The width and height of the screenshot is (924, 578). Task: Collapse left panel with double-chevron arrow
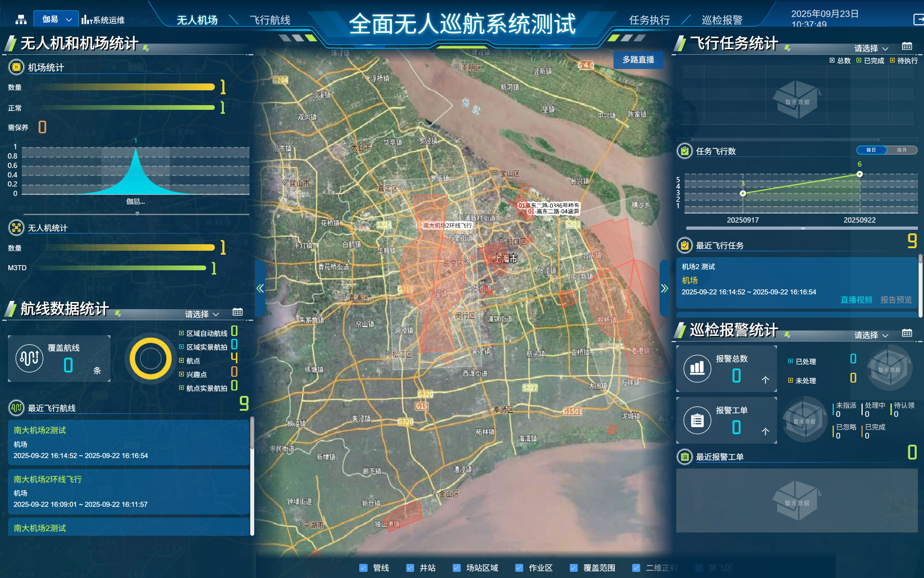click(260, 288)
